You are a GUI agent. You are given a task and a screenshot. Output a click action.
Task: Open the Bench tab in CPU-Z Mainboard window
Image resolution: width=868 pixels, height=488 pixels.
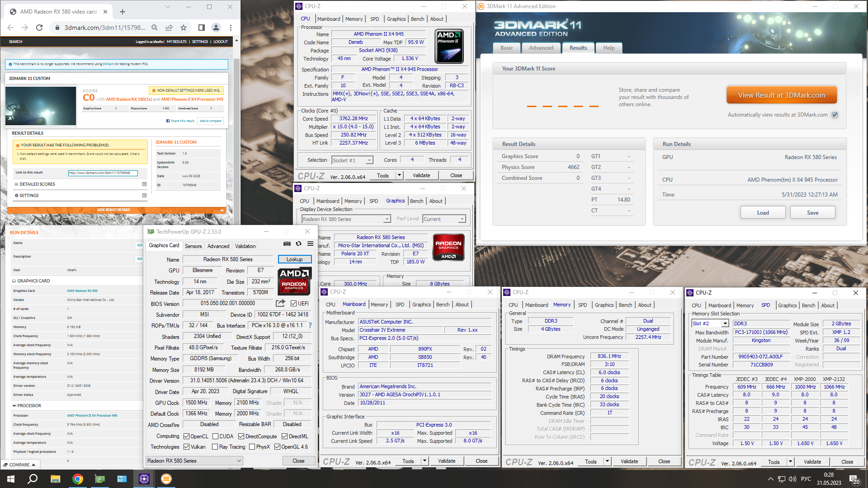click(x=443, y=305)
